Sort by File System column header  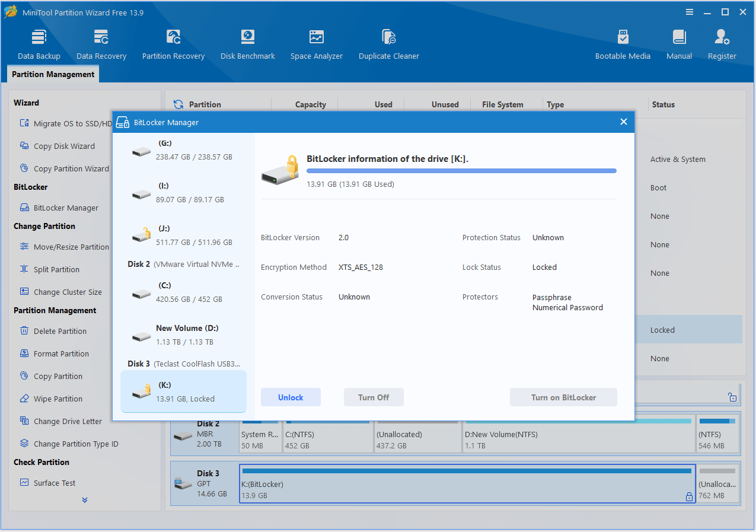(502, 104)
